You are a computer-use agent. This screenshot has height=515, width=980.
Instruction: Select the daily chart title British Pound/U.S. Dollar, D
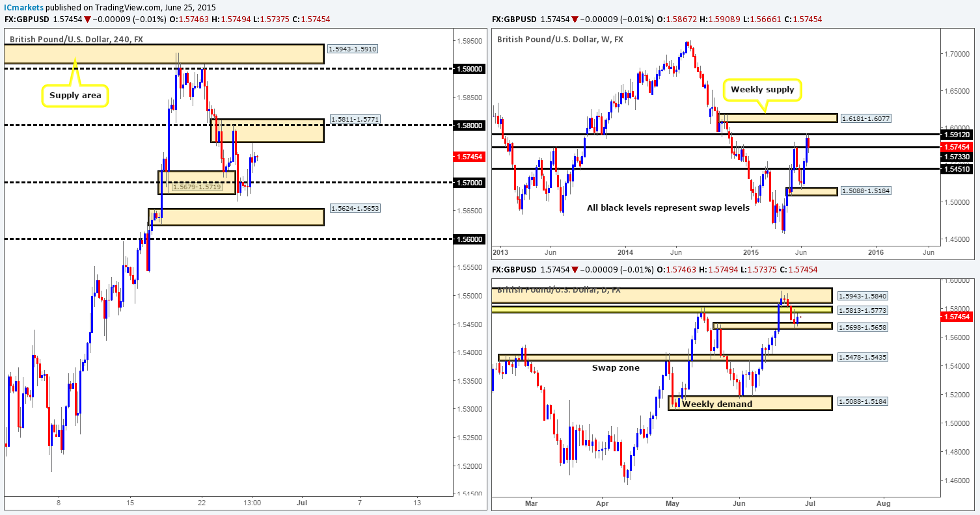coord(559,289)
